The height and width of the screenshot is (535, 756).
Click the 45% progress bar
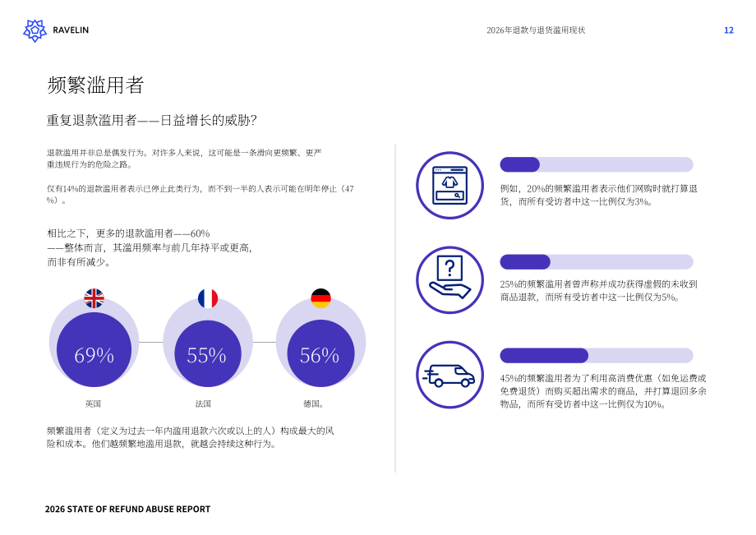pos(597,356)
